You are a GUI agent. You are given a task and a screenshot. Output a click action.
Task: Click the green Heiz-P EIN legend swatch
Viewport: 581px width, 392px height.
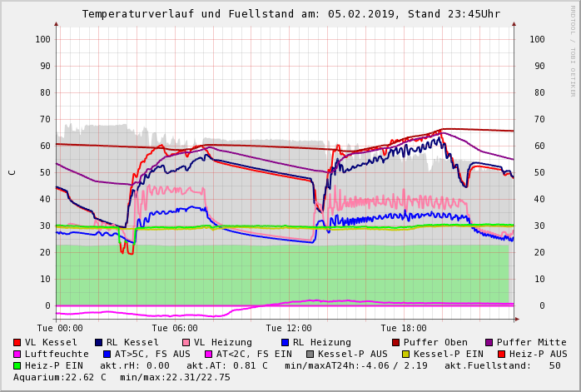coord(17,366)
